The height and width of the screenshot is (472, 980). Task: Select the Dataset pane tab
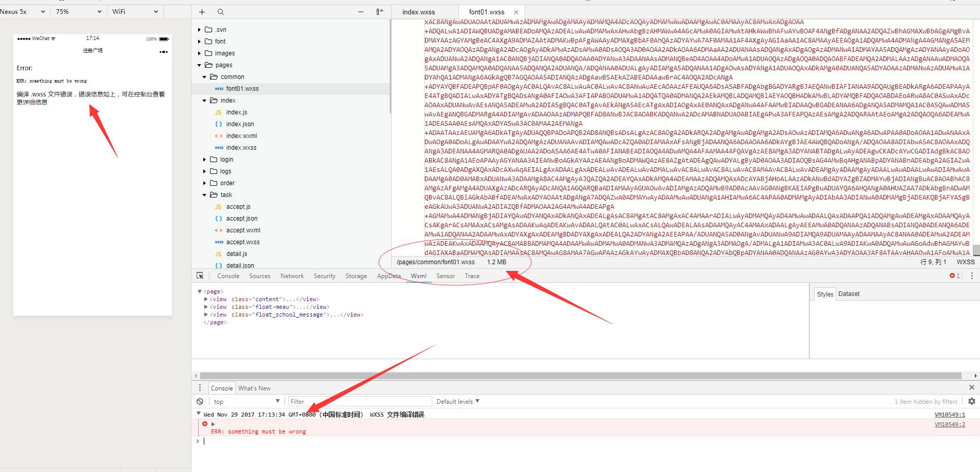click(849, 294)
